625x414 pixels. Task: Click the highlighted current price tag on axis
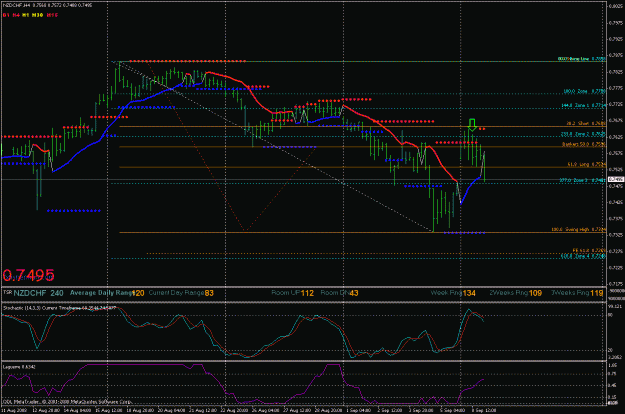616,179
